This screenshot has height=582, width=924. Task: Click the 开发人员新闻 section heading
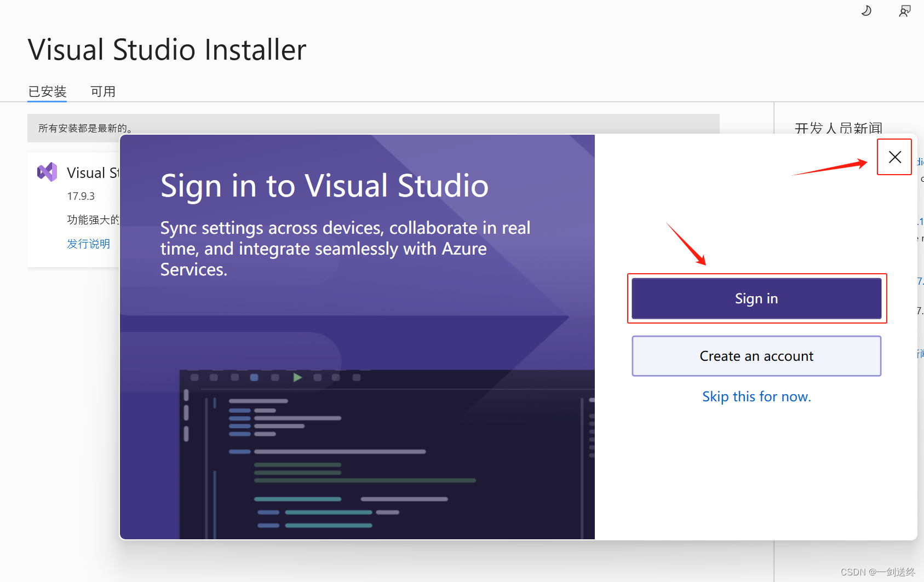point(837,128)
